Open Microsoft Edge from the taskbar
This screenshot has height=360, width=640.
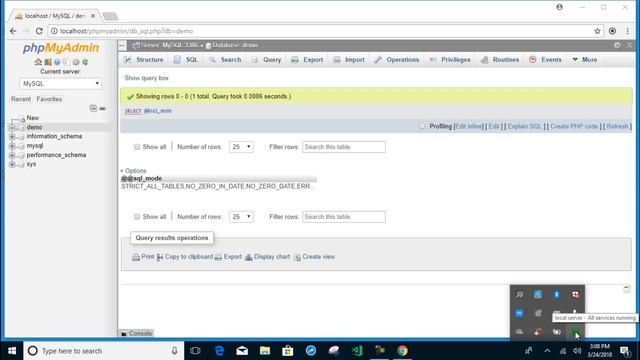[x=219, y=351]
